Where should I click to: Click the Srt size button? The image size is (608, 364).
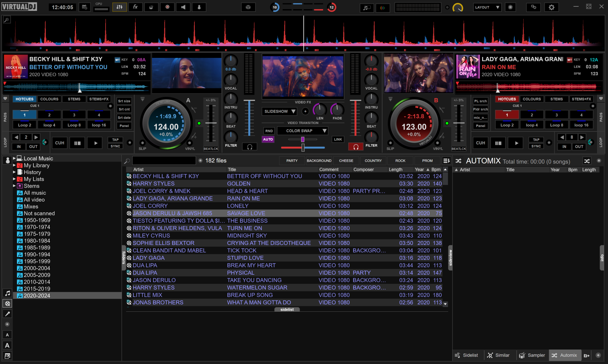coord(124,101)
